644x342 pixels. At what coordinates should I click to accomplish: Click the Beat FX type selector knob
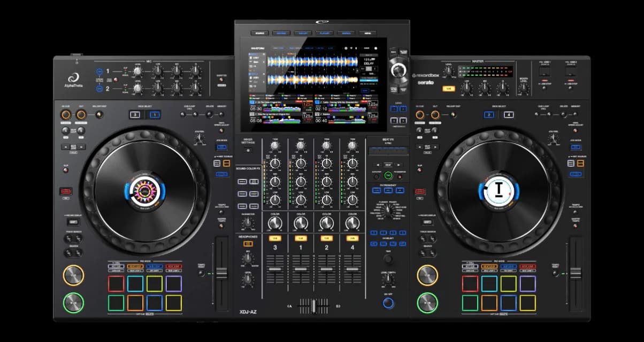[388, 211]
